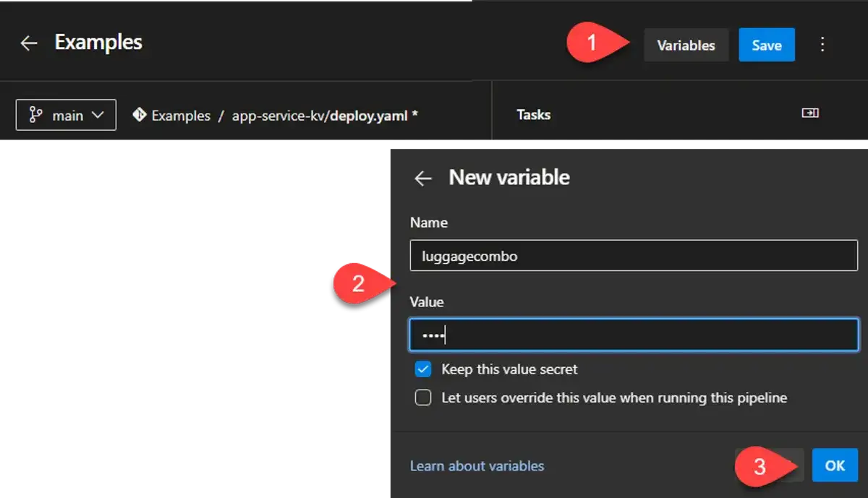Click the repository icon before Examples breadcrumb

[139, 115]
